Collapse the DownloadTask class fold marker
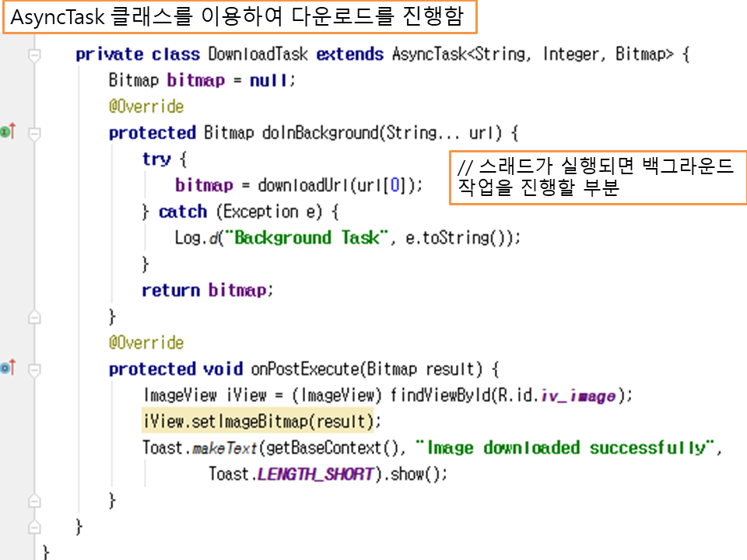The image size is (747, 560). point(33,55)
